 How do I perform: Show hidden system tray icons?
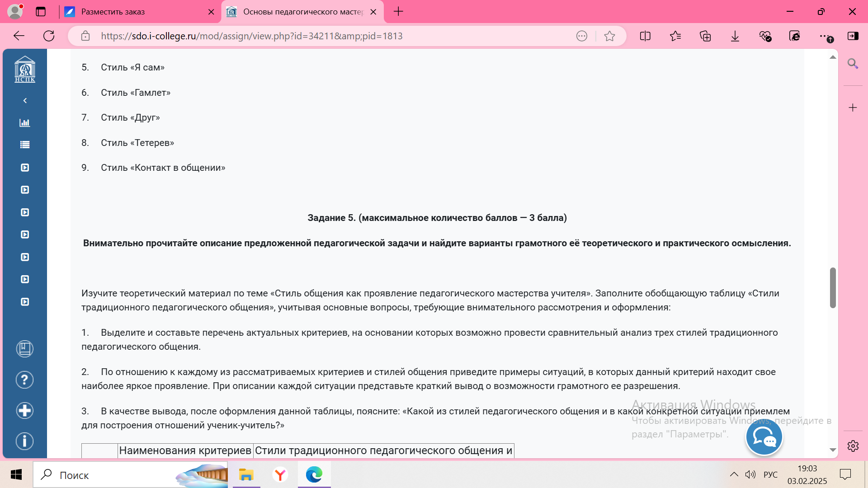[734, 474]
